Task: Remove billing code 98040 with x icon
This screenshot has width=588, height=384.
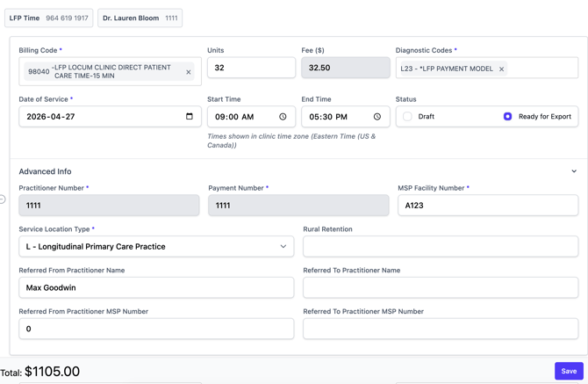Action: click(188, 72)
